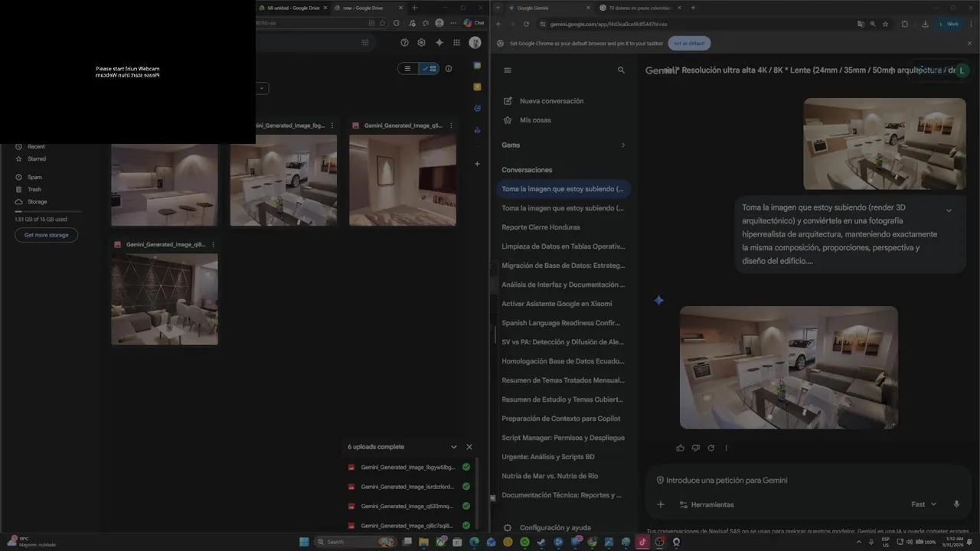This screenshot has width=980, height=551.
Task: Open Google apps grid in Drive
Action: tap(456, 43)
